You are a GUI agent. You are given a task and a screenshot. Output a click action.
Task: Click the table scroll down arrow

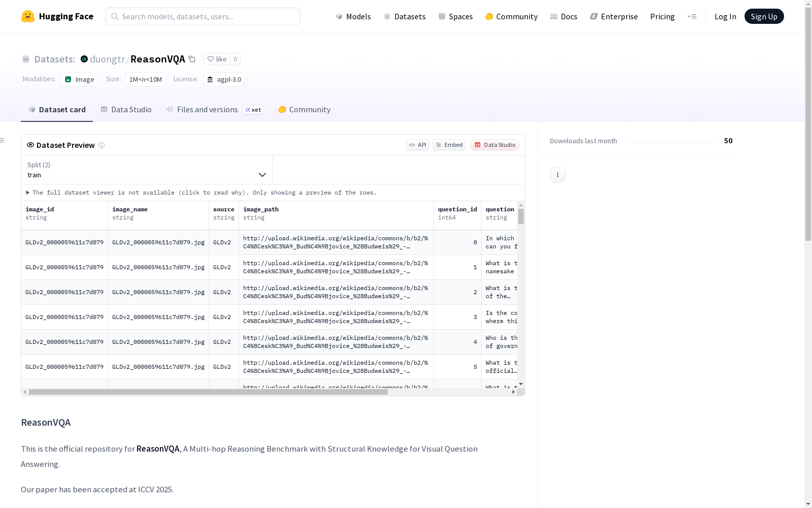pyautogui.click(x=521, y=385)
